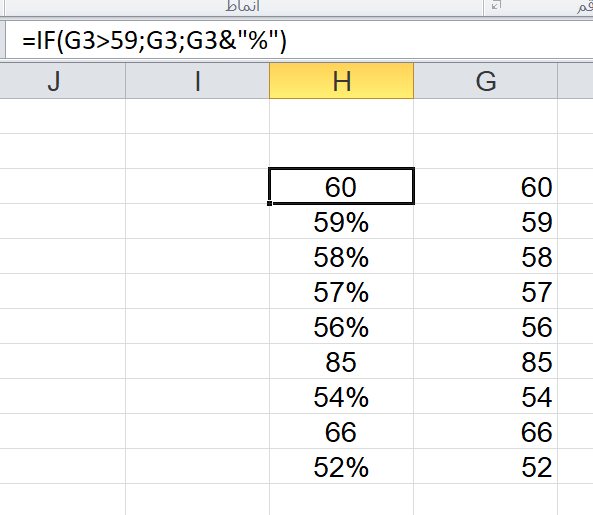Select column I header
Image resolution: width=593 pixels, height=515 pixels.
click(197, 81)
